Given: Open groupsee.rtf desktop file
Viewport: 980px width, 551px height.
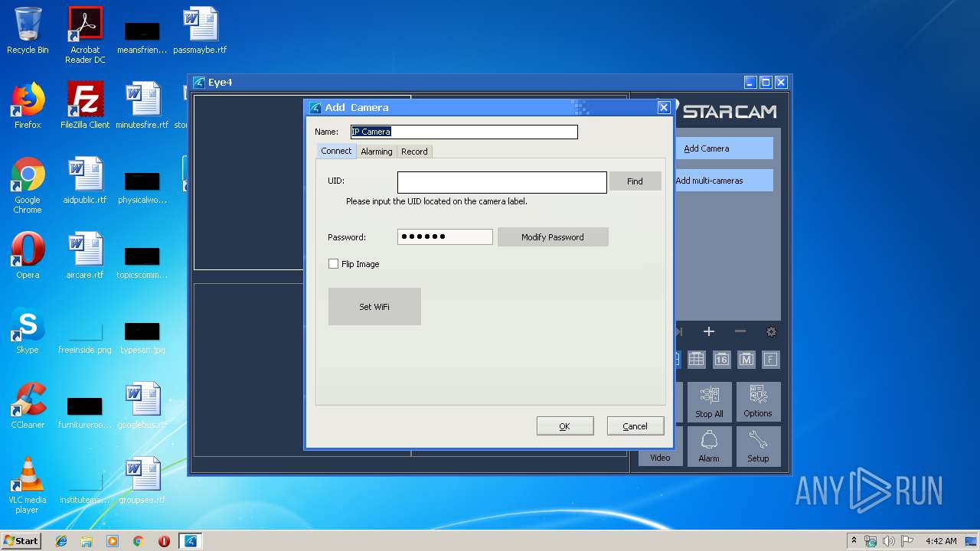Looking at the screenshot, I should 142,481.
